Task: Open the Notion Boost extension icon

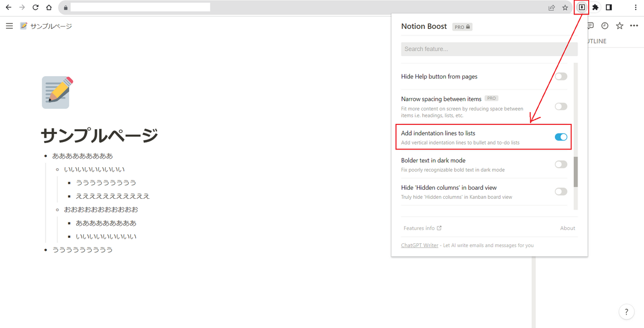Action: point(581,8)
